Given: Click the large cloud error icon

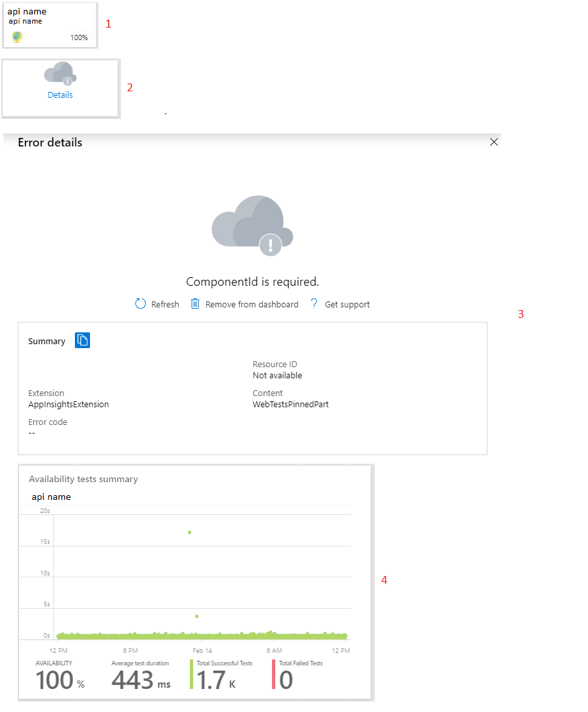Looking at the screenshot, I should point(252,226).
